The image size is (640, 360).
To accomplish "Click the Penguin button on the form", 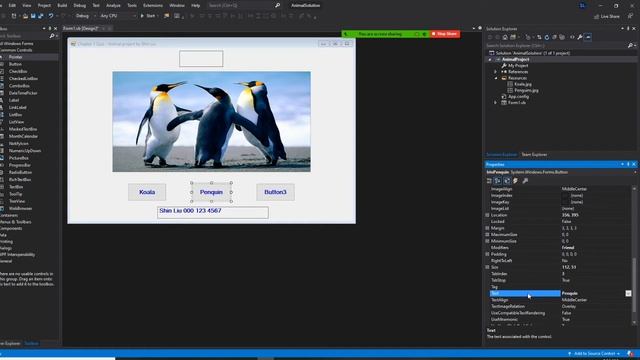I will 211,192.
